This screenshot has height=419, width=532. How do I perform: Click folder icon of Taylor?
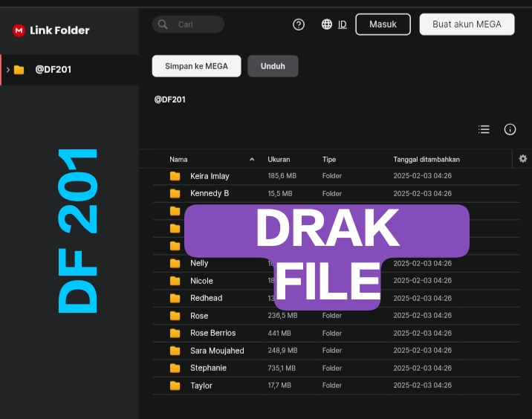[175, 386]
